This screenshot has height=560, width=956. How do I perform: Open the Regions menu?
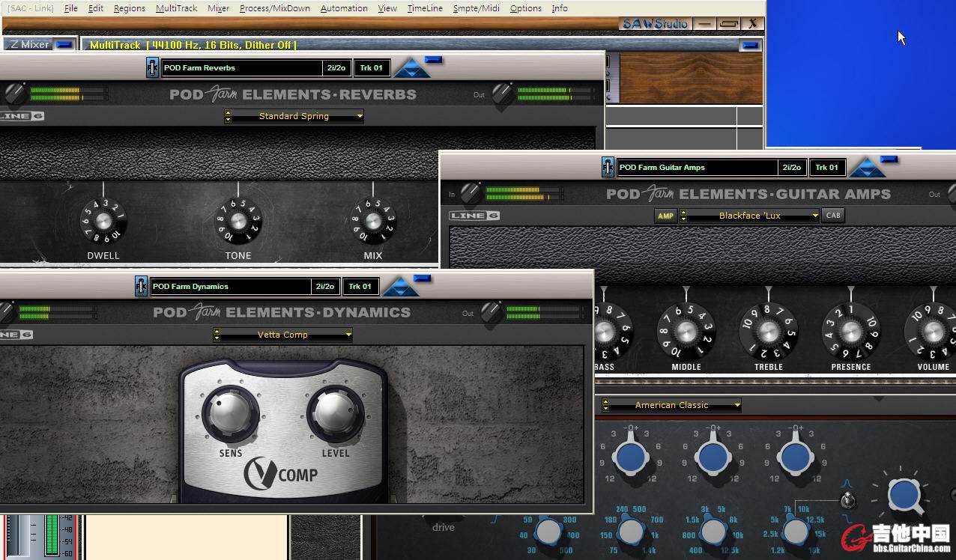[130, 8]
